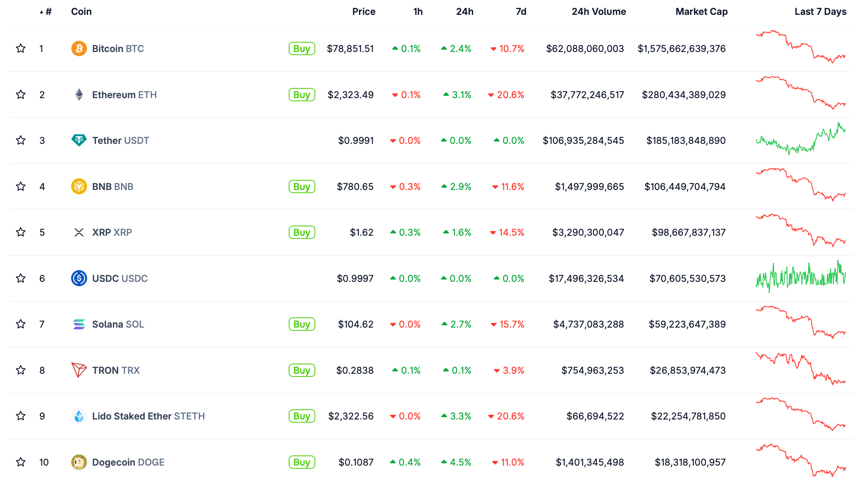
Task: Sort the table by Market Cap
Action: (701, 12)
